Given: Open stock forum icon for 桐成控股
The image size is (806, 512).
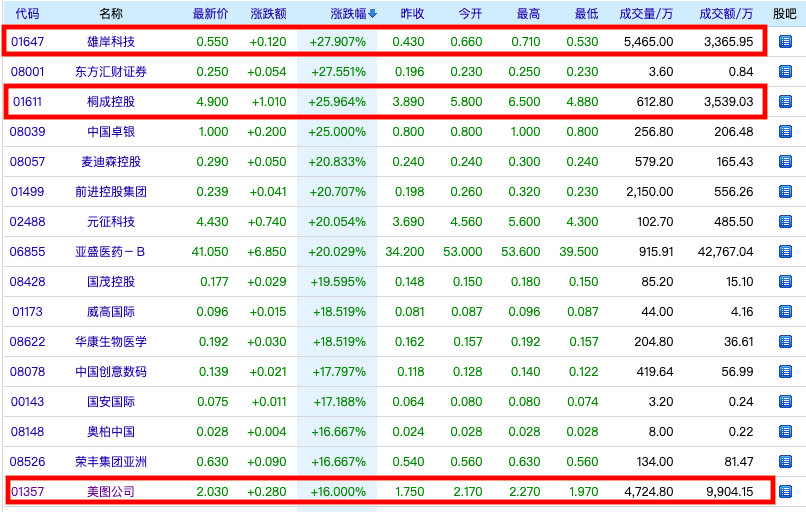Looking at the screenshot, I should [785, 101].
